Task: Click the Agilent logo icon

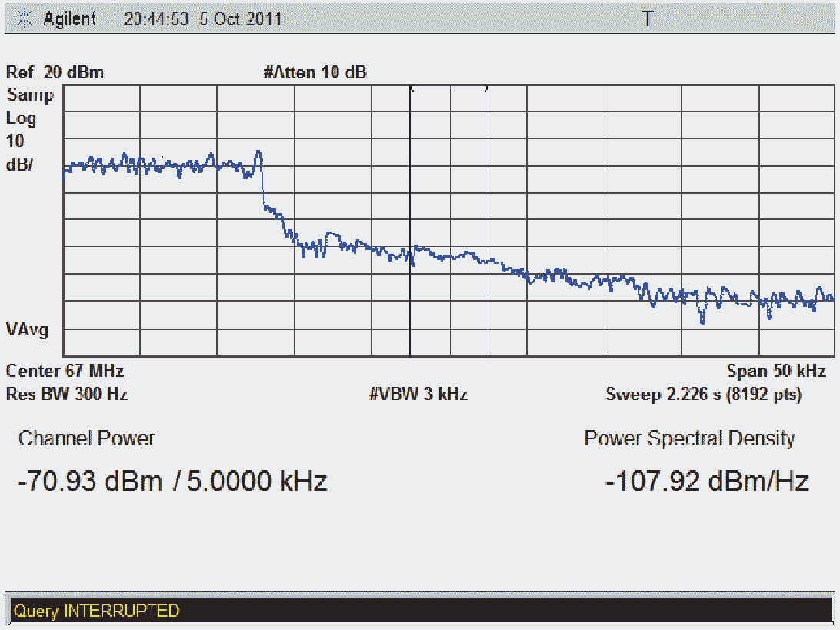Action: (x=24, y=19)
